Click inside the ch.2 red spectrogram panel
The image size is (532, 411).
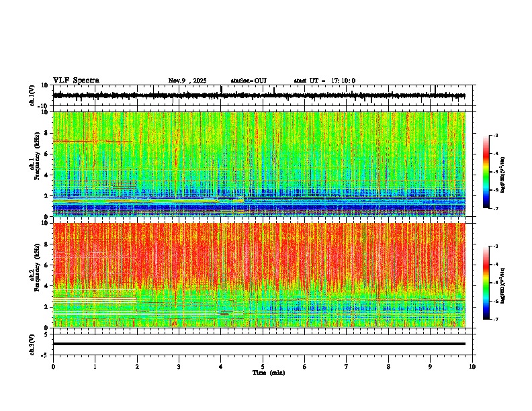coord(259,275)
